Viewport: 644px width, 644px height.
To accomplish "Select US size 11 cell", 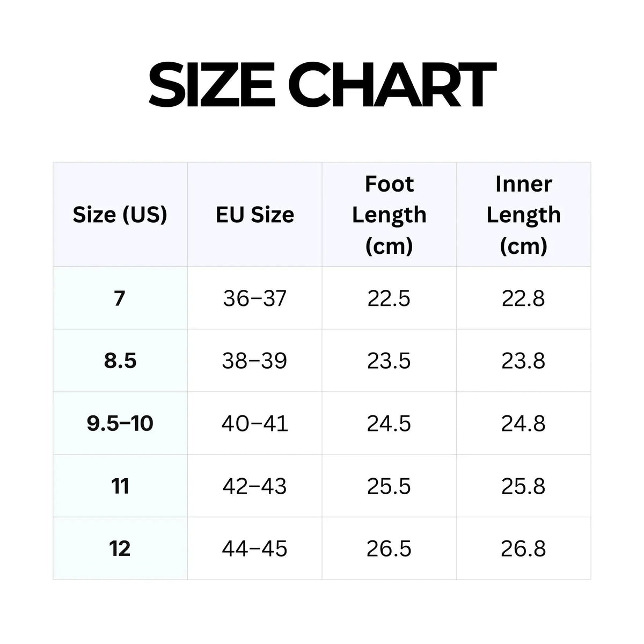I will pyautogui.click(x=120, y=486).
